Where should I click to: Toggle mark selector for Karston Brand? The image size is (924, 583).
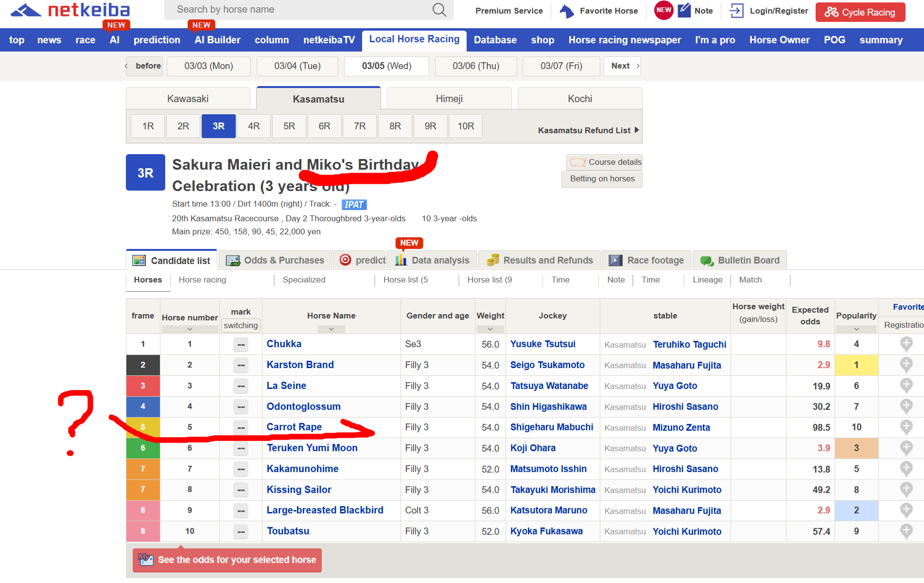(x=241, y=365)
